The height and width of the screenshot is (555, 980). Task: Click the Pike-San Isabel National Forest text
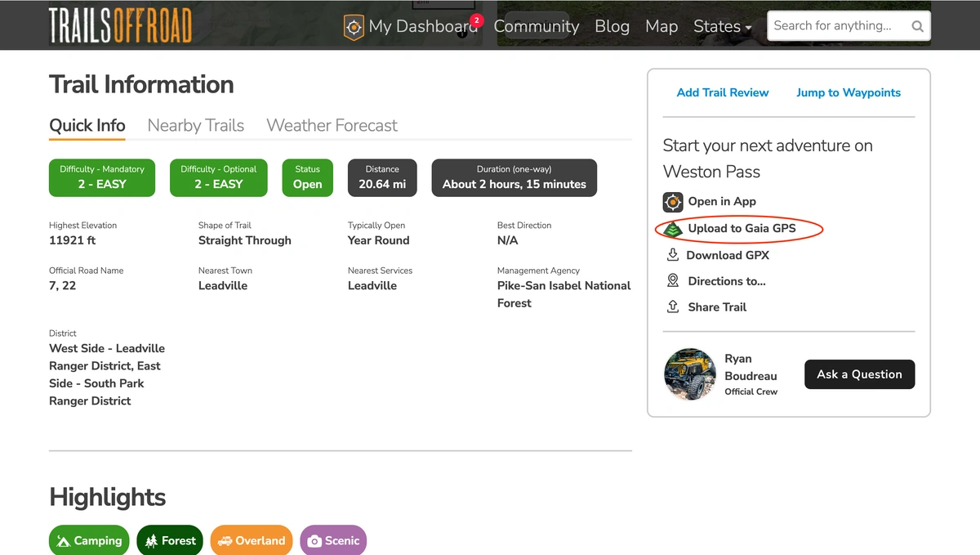pos(564,294)
